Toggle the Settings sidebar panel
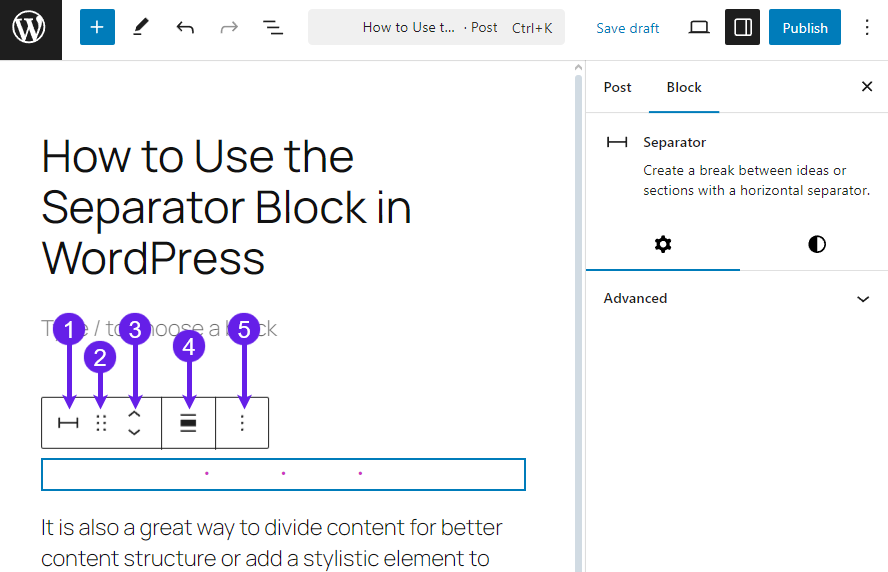 742,27
